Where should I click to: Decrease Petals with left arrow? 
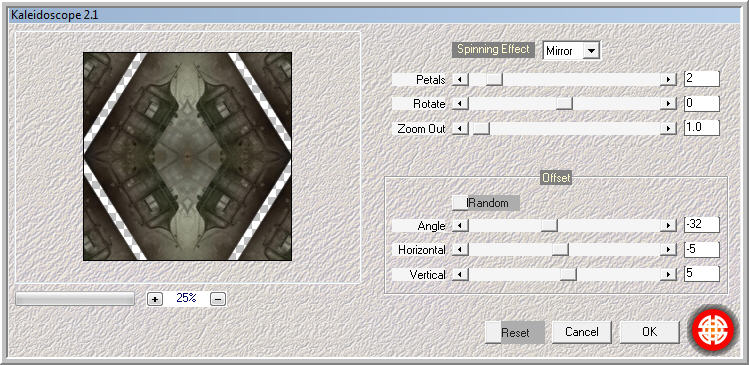click(460, 79)
